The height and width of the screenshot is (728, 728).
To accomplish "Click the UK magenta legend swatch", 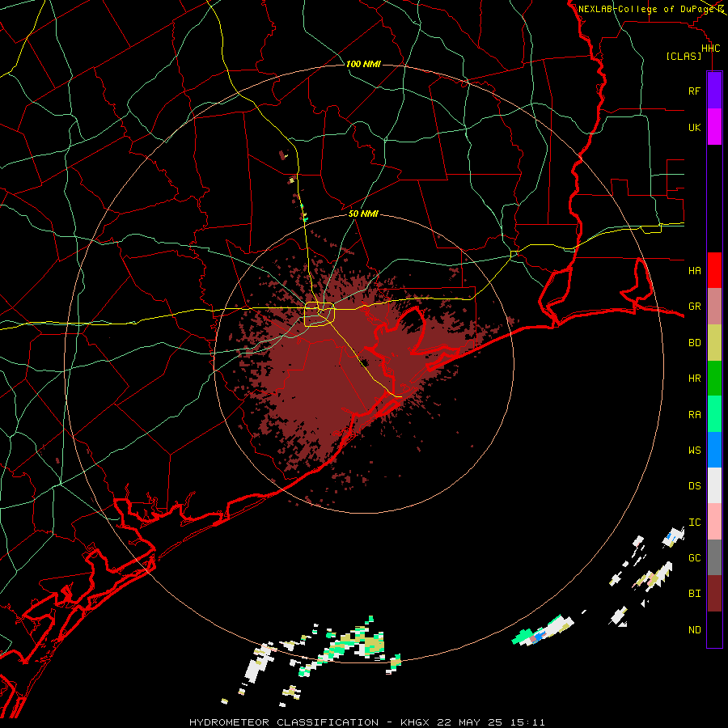I will pyautogui.click(x=714, y=127).
